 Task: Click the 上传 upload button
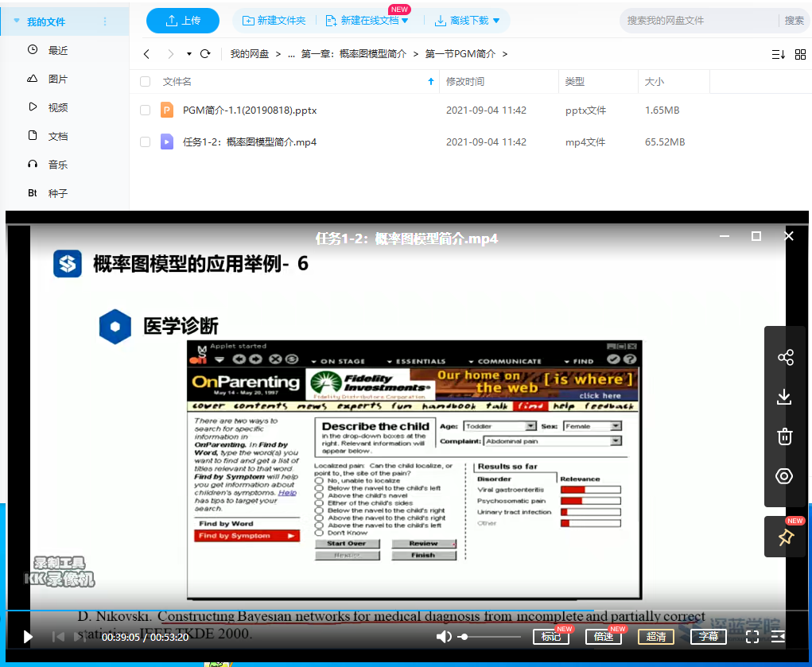pyautogui.click(x=182, y=21)
